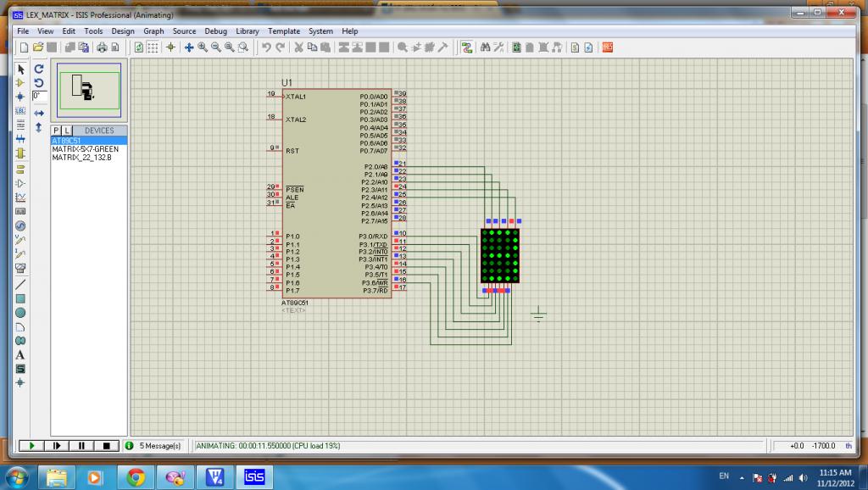Viewport: 868px width, 490px height.
Task: Open the Library menu
Action: point(248,31)
